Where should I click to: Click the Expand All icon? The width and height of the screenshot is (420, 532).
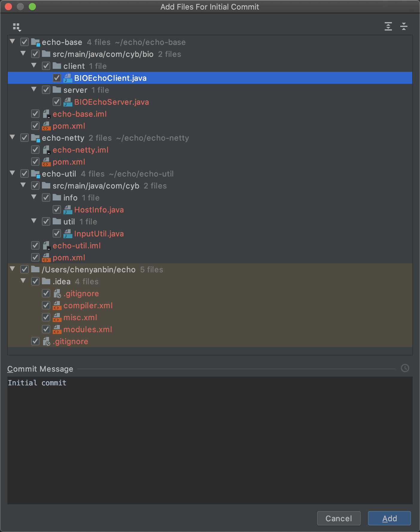(x=388, y=26)
